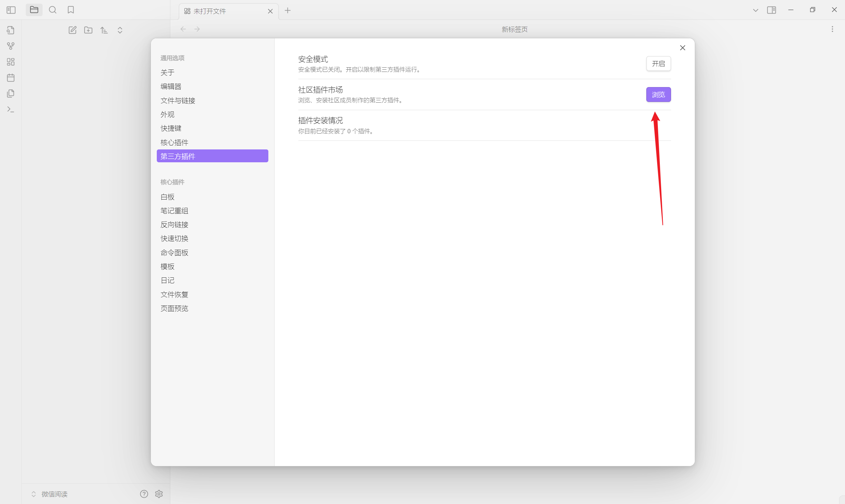Add a new tab with plus

point(287,11)
